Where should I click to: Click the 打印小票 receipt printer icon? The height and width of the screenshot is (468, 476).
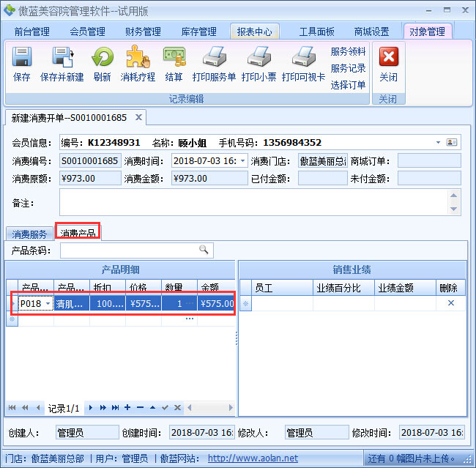[259, 57]
